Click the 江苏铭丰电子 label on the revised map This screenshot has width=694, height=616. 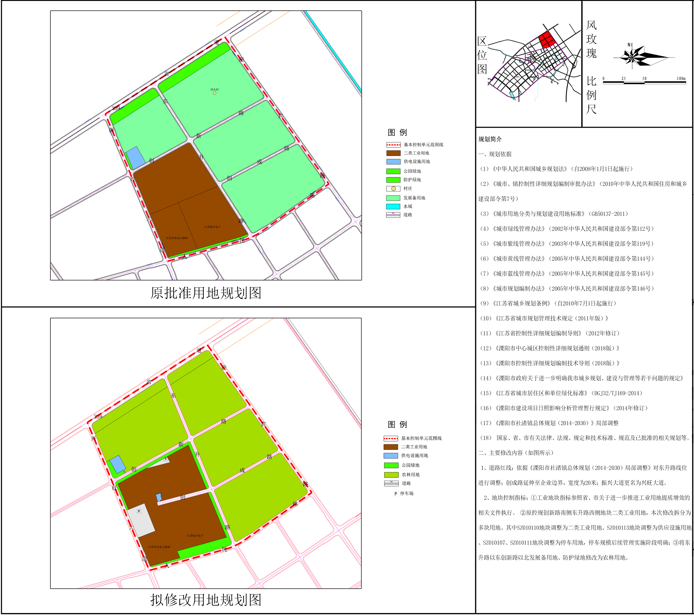coord(195,536)
